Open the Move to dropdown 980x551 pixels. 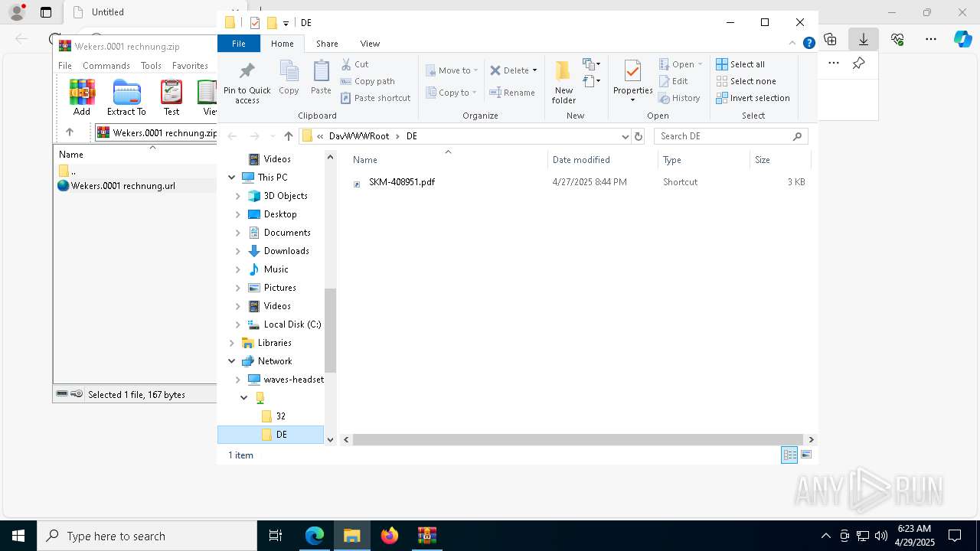click(452, 70)
